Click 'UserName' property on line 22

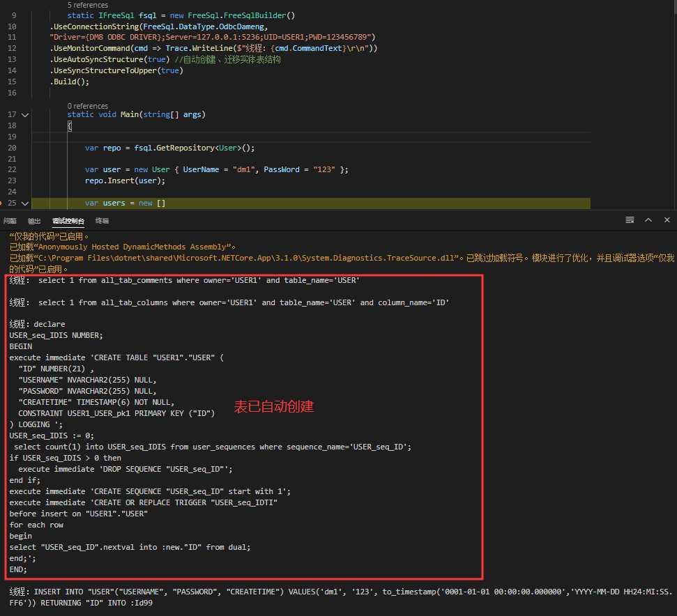pyautogui.click(x=201, y=170)
